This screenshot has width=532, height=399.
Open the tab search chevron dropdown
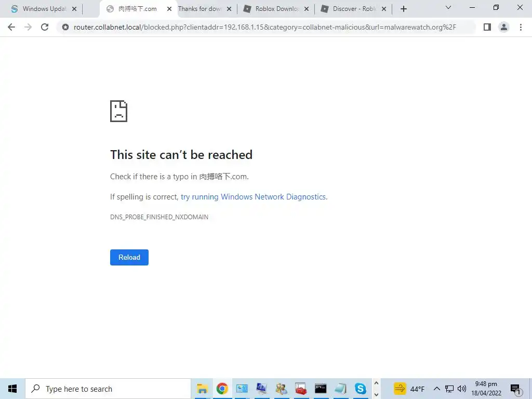[448, 7]
